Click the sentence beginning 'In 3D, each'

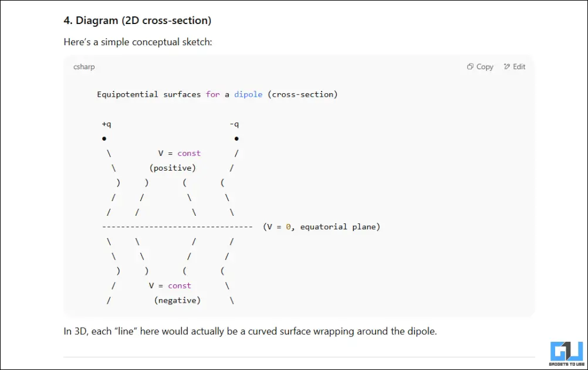[250, 331]
